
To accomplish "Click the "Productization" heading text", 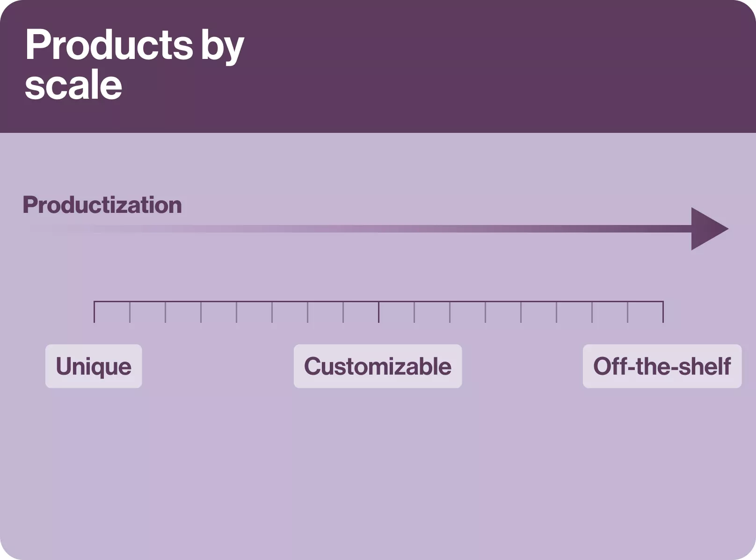I will pyautogui.click(x=102, y=205).
